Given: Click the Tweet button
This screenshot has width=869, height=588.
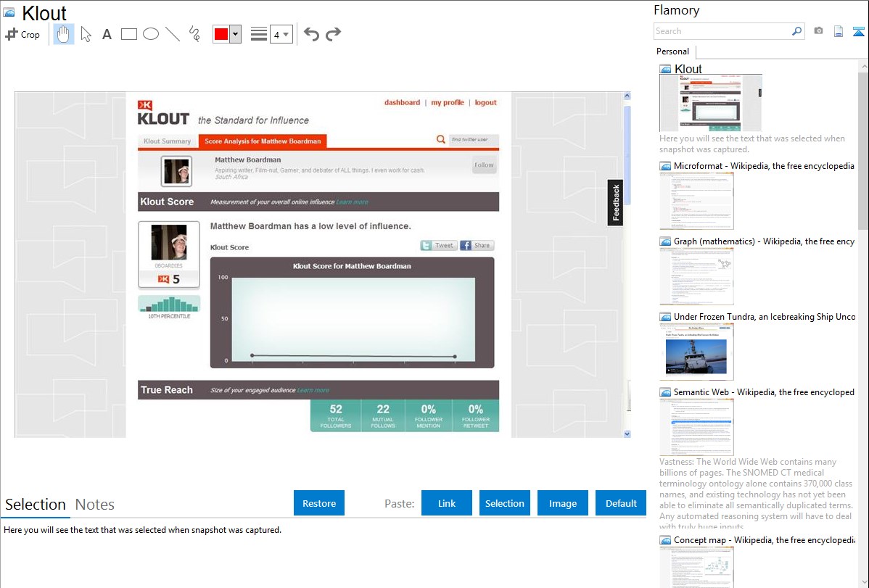Looking at the screenshot, I should [438, 246].
